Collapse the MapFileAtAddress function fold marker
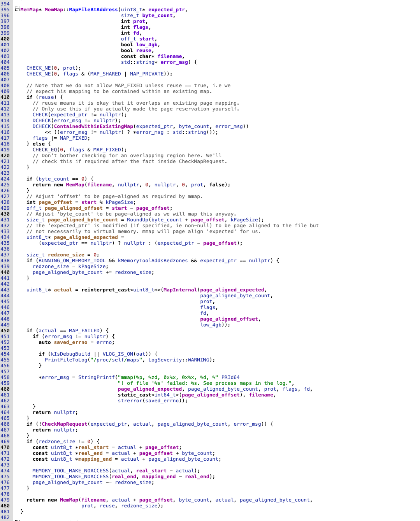This screenshot has width=420, height=521. click(17, 9)
